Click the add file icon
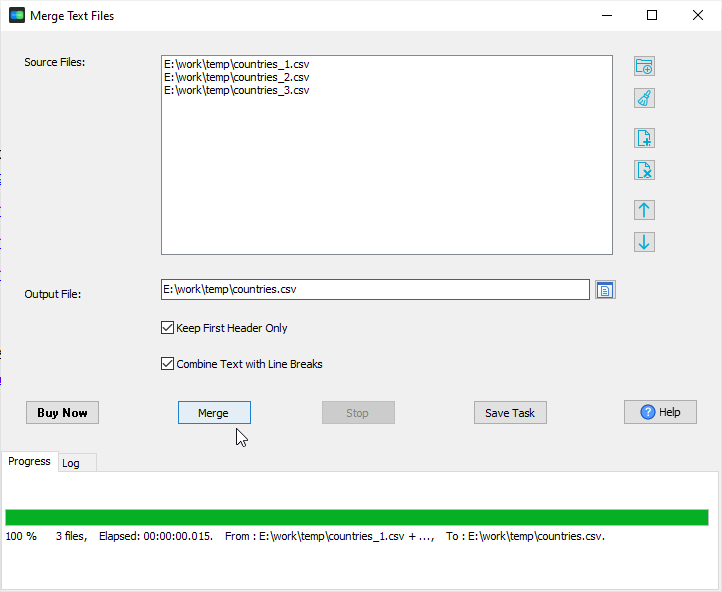Viewport: 722px width, 592px height. [x=644, y=138]
